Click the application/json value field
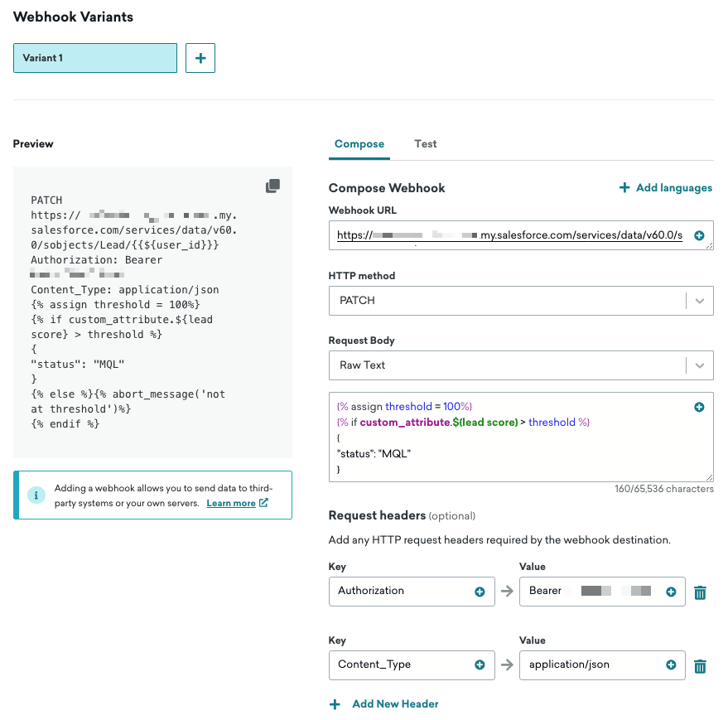 pyautogui.click(x=602, y=665)
